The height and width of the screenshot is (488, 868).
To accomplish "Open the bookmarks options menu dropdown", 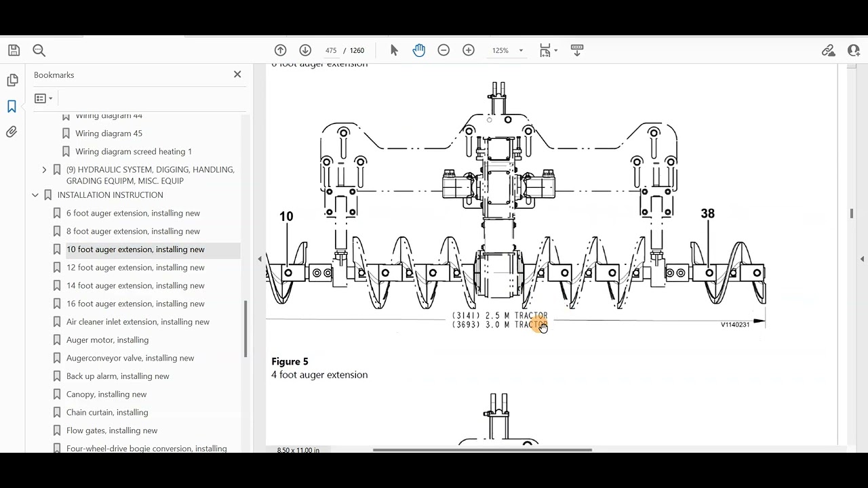I will (x=43, y=98).
